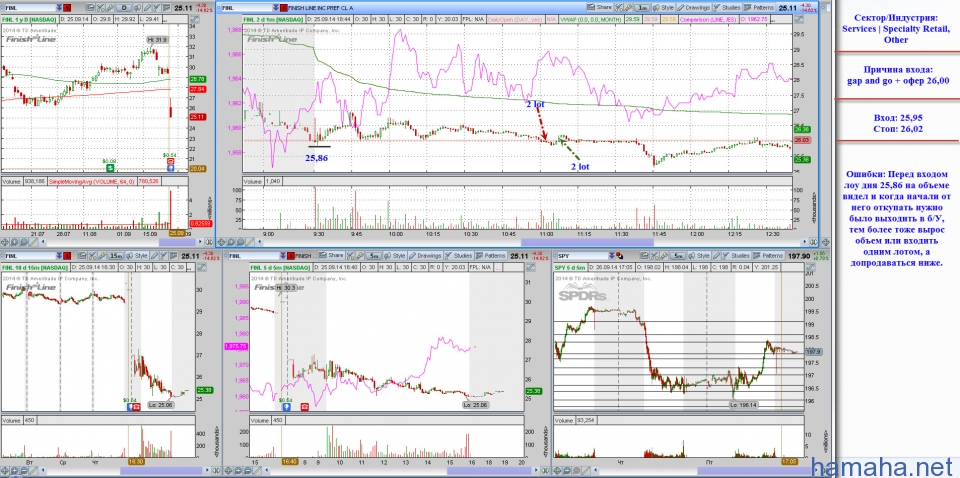The image size is (960, 478).
Task: Click studies icon on FINL 15m chart
Action: [163, 256]
